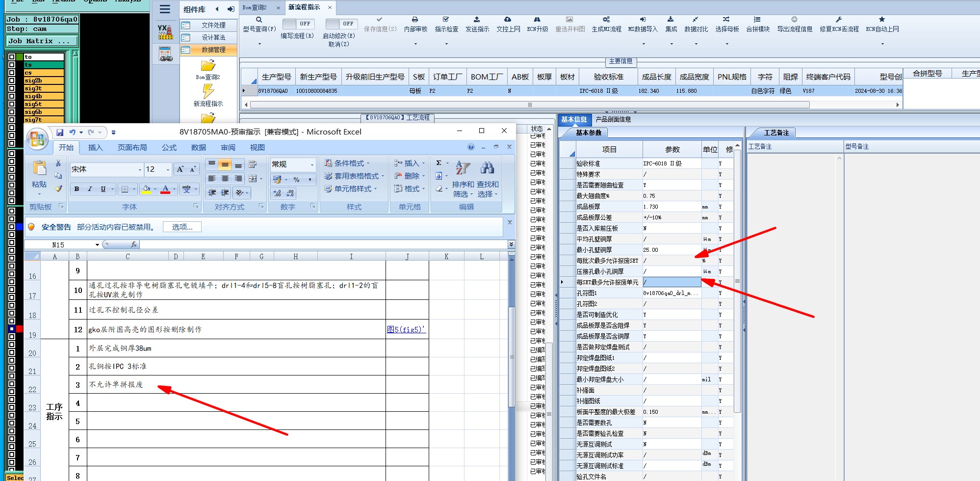Toggle the checkbox beside layer 'sig5t'
980x481 pixels.
point(12,104)
